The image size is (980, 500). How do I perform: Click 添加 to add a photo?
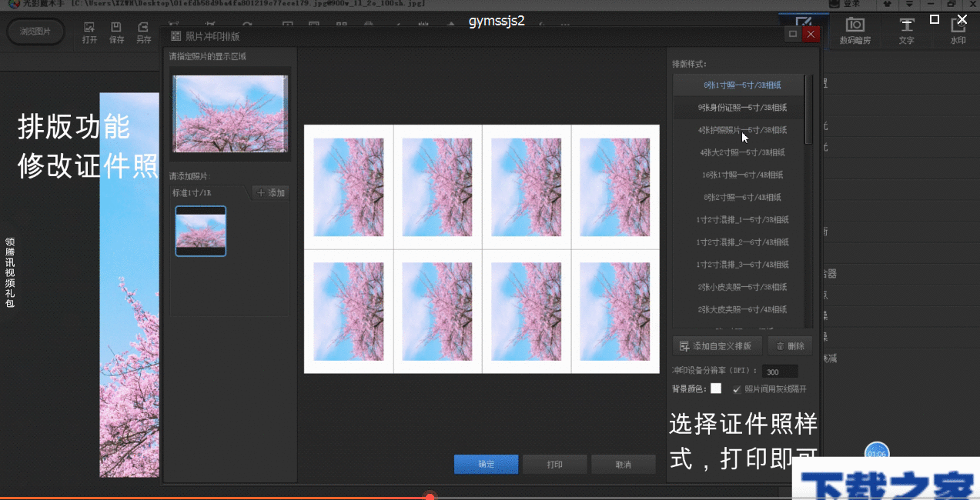coord(270,193)
